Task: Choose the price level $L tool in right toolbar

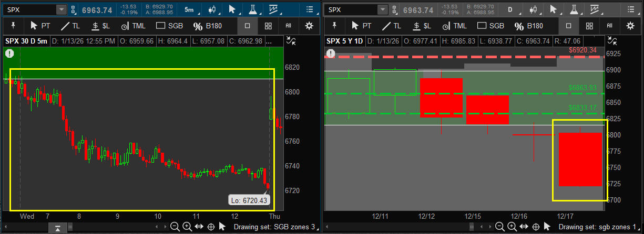Action: click(x=422, y=26)
